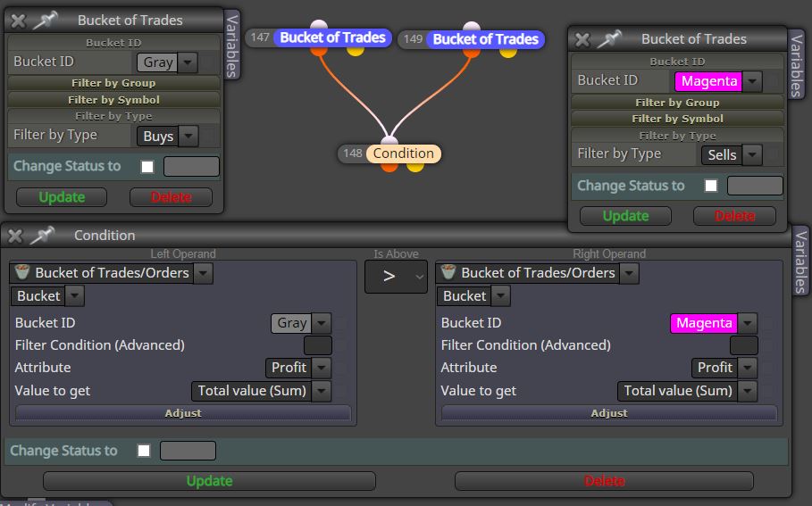Click input connector atop node 147
812x506 pixels.
pyautogui.click(x=319, y=24)
